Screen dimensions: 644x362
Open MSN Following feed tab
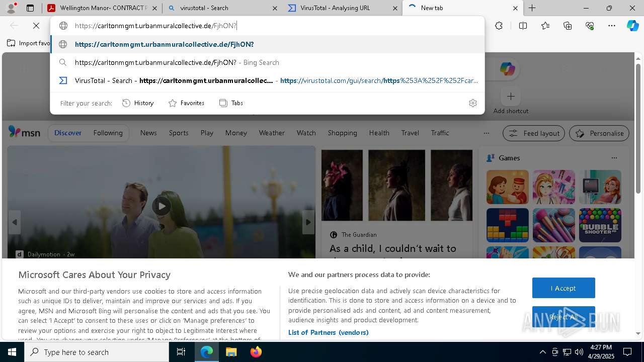click(108, 133)
